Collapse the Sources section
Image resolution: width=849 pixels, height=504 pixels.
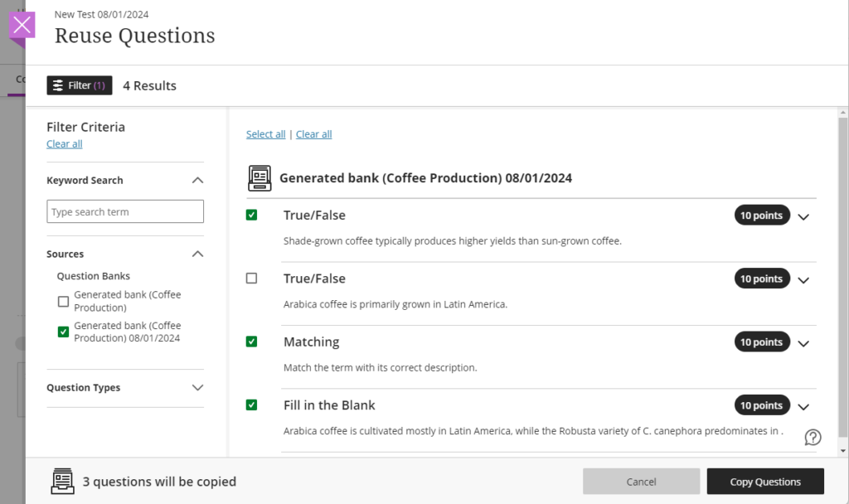tap(197, 254)
